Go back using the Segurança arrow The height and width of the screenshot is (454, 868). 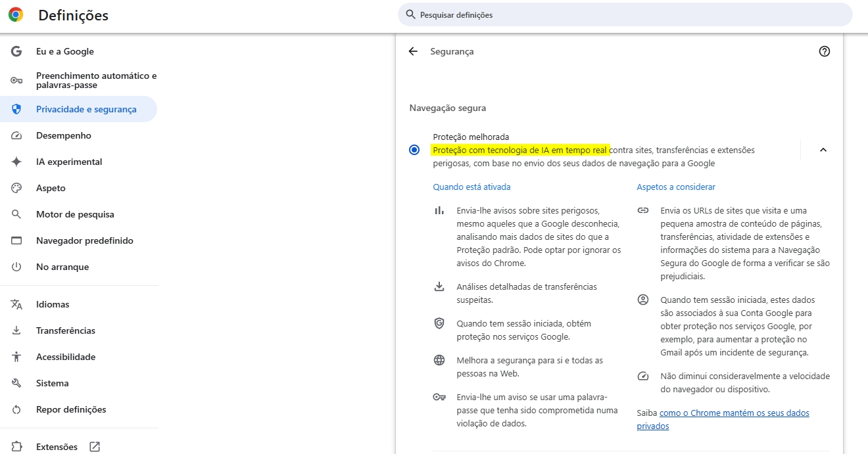(413, 51)
